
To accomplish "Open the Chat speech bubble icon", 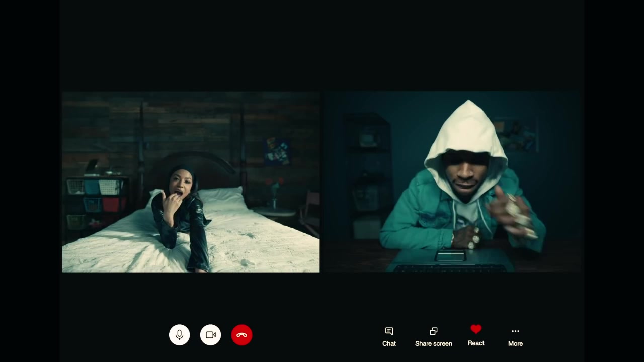I will coord(389,331).
